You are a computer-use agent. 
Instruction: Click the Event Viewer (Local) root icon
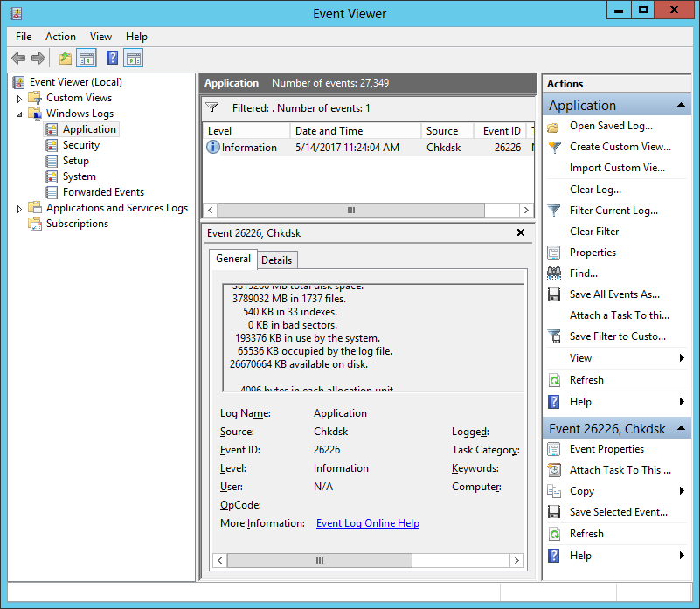coord(18,82)
